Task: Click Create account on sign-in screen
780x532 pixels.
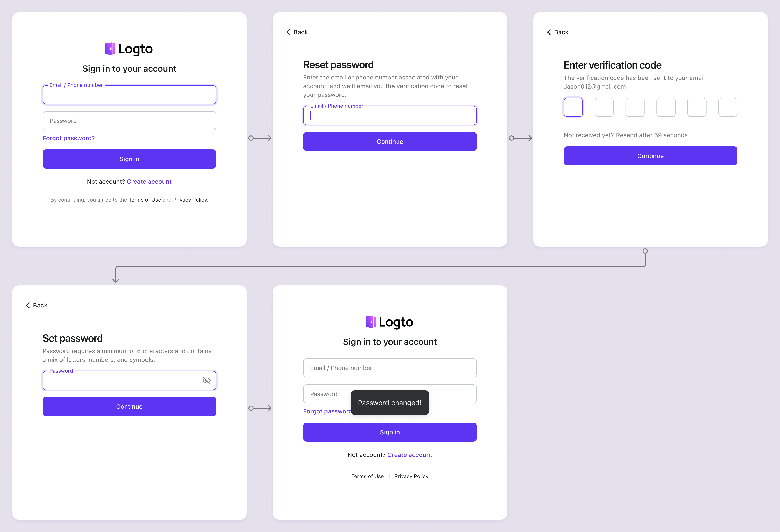Action: click(x=149, y=181)
